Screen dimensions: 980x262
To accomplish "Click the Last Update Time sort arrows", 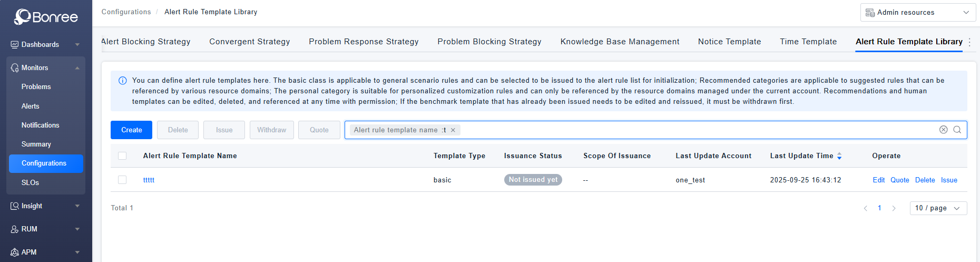I will click(x=839, y=156).
